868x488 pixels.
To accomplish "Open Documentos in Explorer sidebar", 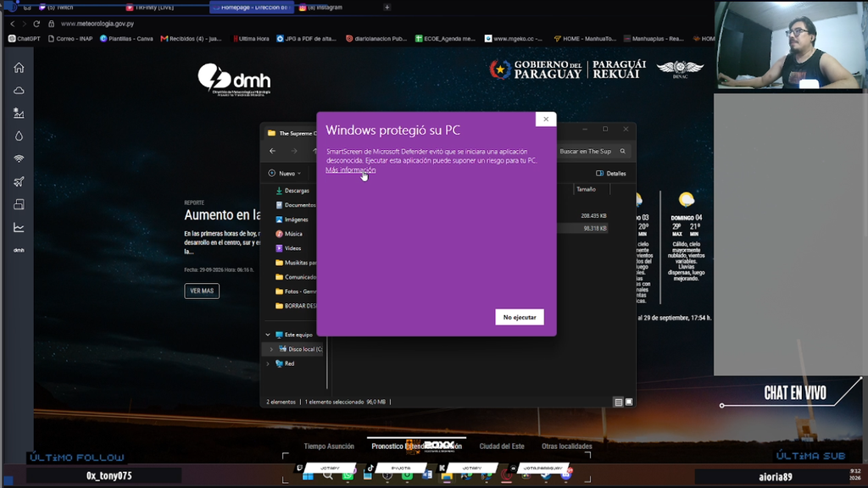I will coord(296,205).
